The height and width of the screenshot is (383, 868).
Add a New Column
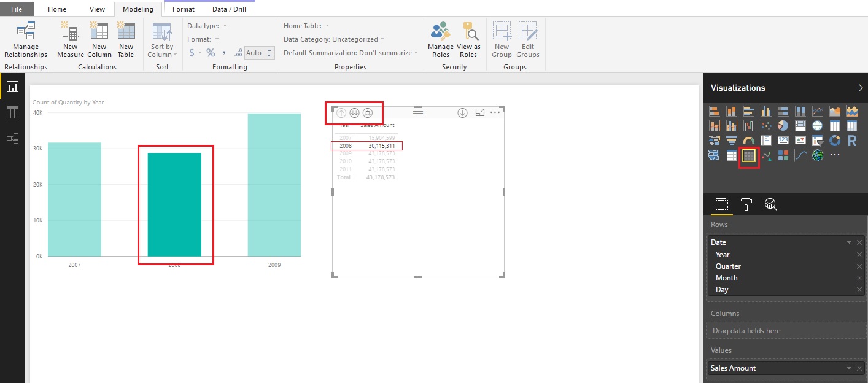[x=99, y=41]
